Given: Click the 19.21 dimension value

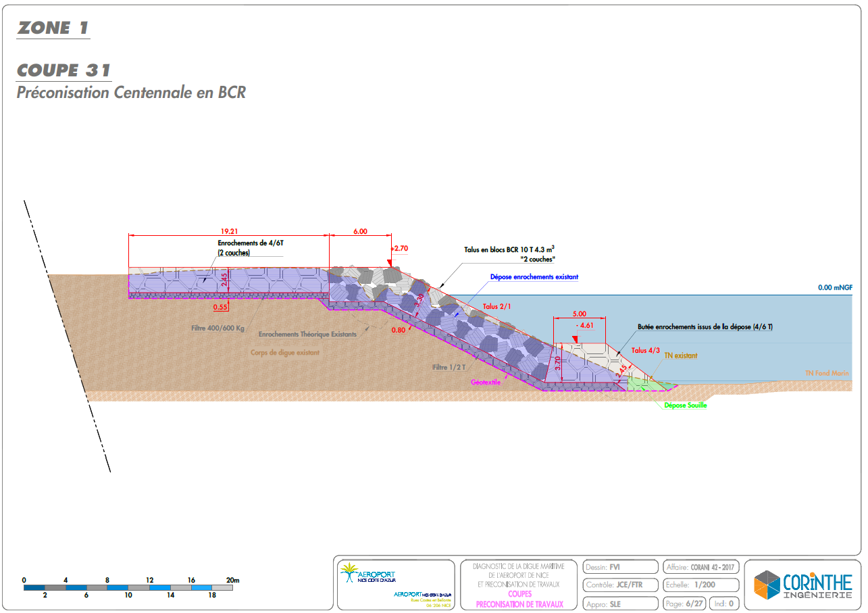Looking at the screenshot, I should pos(228,230).
